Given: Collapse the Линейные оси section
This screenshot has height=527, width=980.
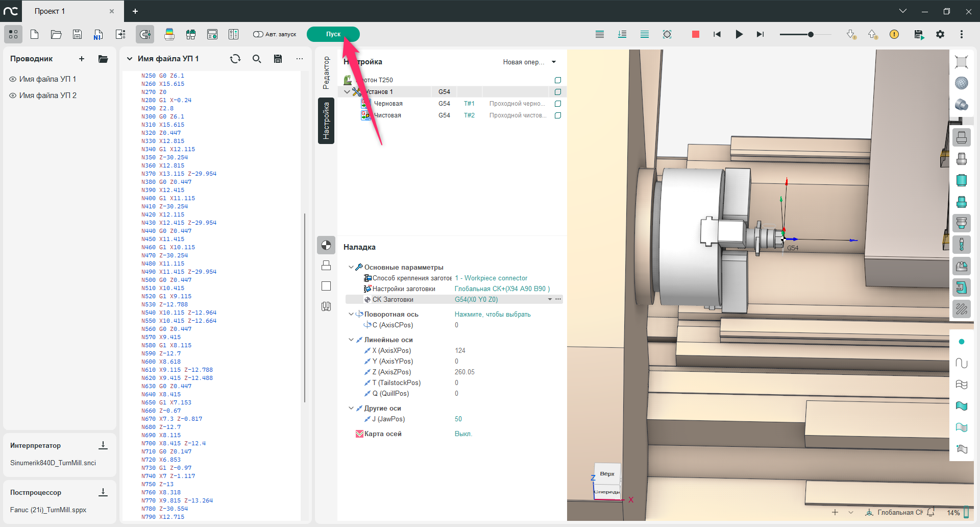Looking at the screenshot, I should point(351,340).
